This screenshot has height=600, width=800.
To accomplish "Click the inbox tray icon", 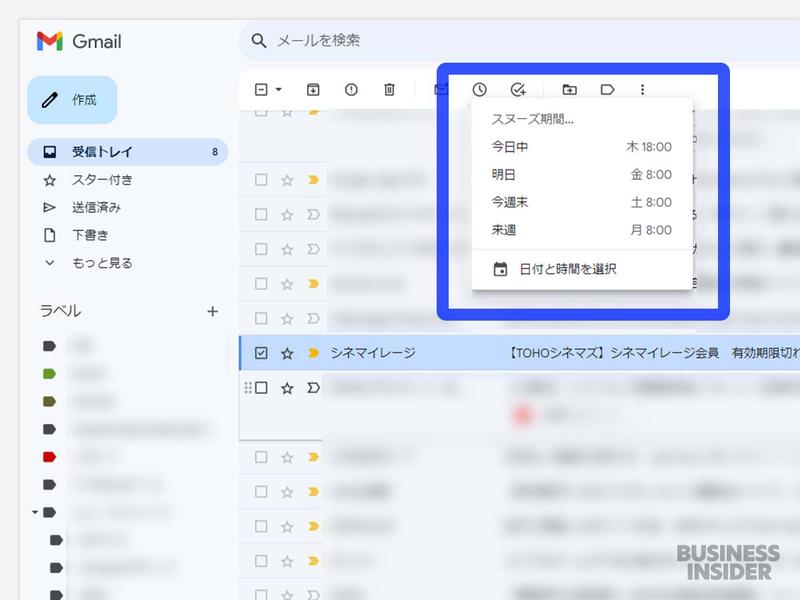I will [49, 152].
